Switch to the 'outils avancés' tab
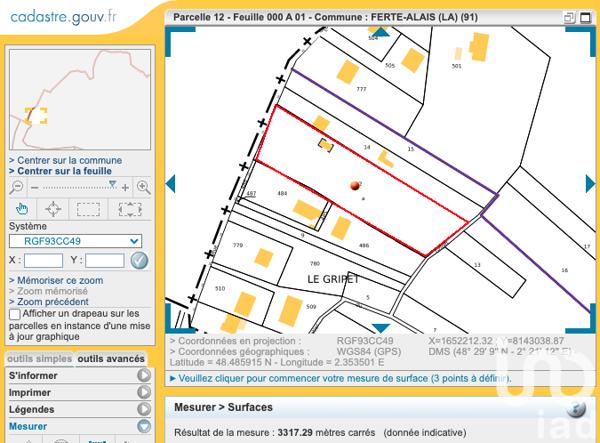Viewport: 600px width, 443px height. tap(111, 359)
